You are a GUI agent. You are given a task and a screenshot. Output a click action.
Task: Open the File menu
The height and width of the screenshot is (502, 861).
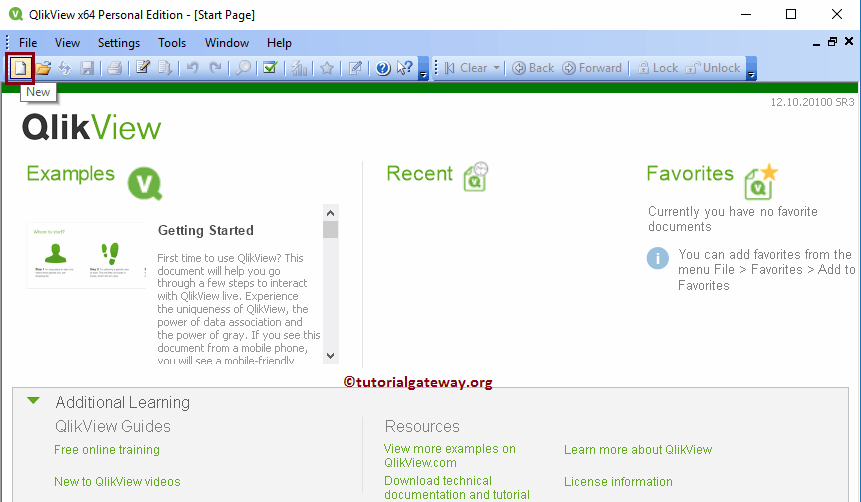(x=28, y=43)
